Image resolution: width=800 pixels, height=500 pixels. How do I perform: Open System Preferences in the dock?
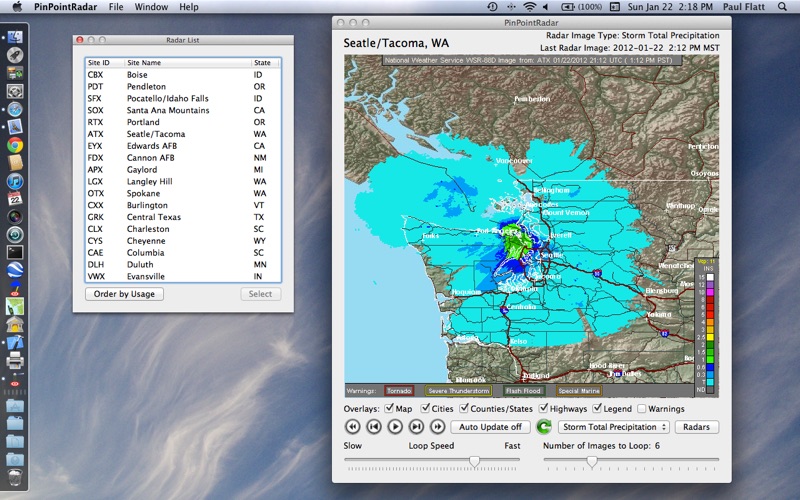click(15, 91)
